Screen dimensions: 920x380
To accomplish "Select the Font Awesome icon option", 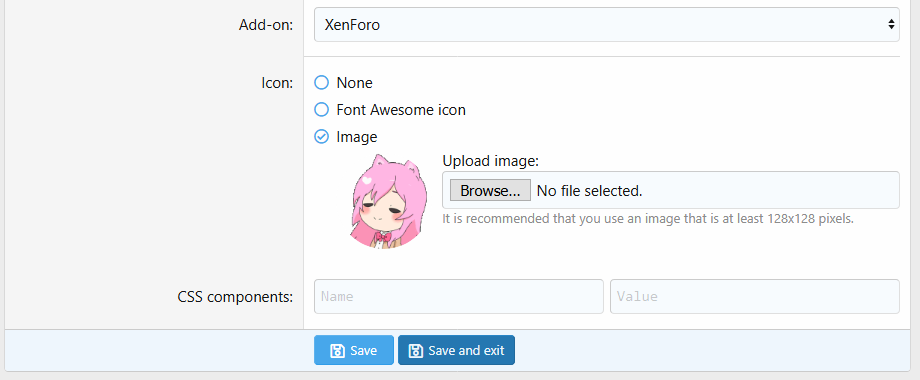I will [x=322, y=110].
